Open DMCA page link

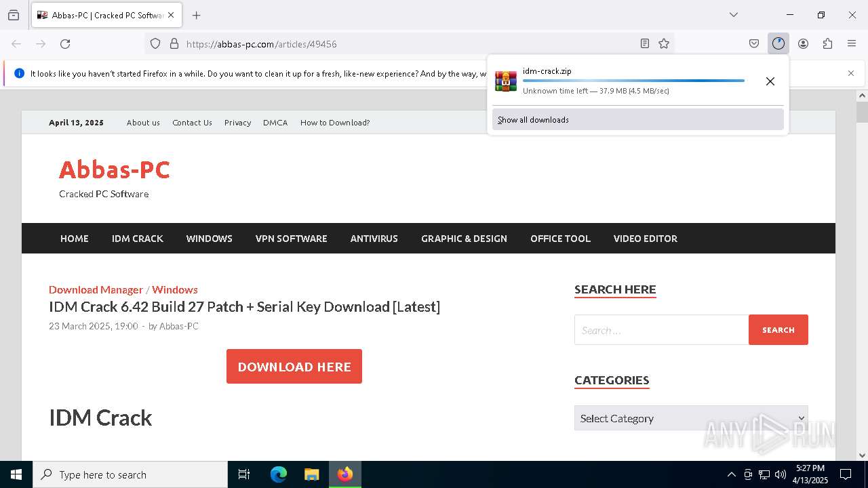pyautogui.click(x=275, y=123)
